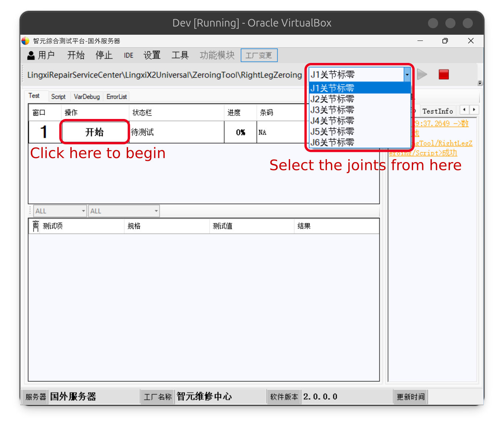Open the 设置 settings menu
This screenshot has width=504, height=434.
click(152, 55)
